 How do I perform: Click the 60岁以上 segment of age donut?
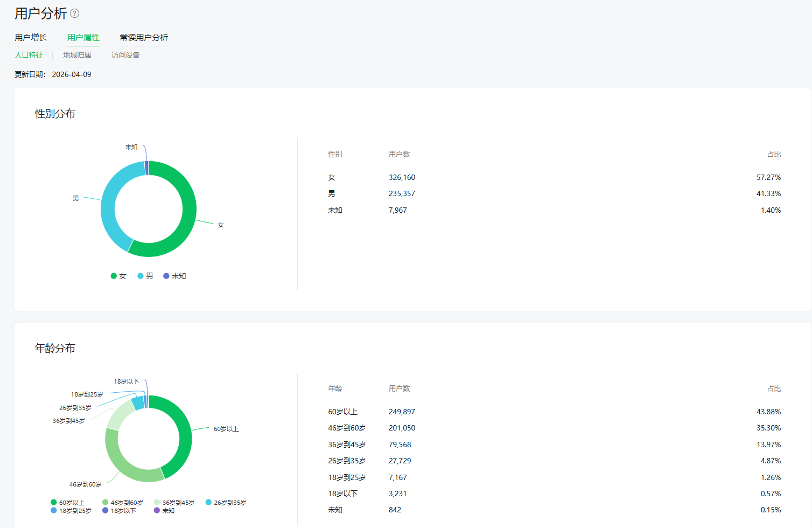click(x=185, y=436)
